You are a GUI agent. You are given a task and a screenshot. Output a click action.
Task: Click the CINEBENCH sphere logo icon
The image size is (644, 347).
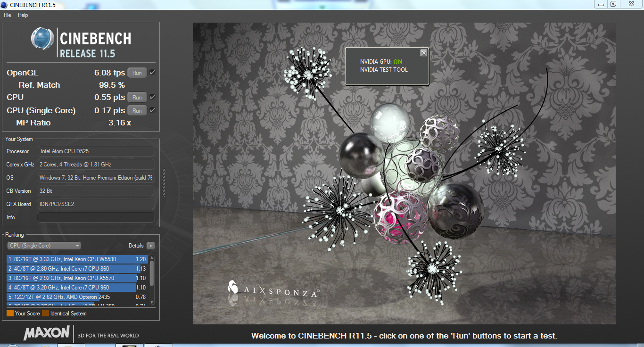pos(42,38)
